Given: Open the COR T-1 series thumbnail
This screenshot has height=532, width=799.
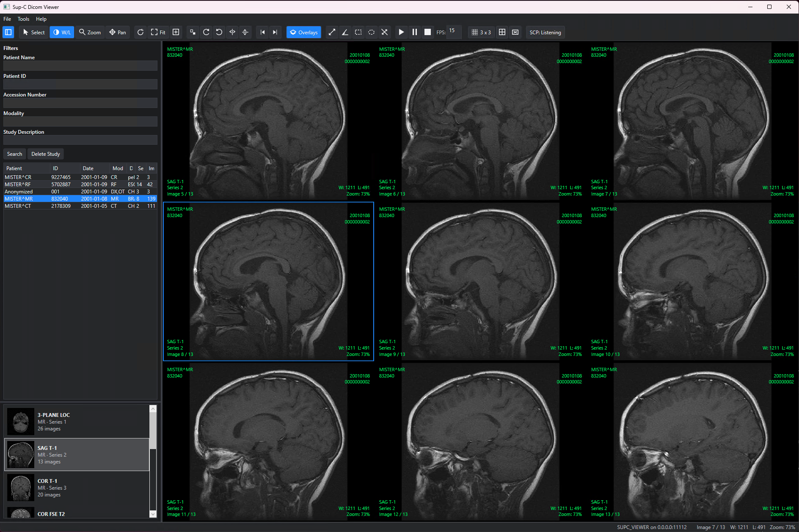Looking at the screenshot, I should click(x=77, y=488).
